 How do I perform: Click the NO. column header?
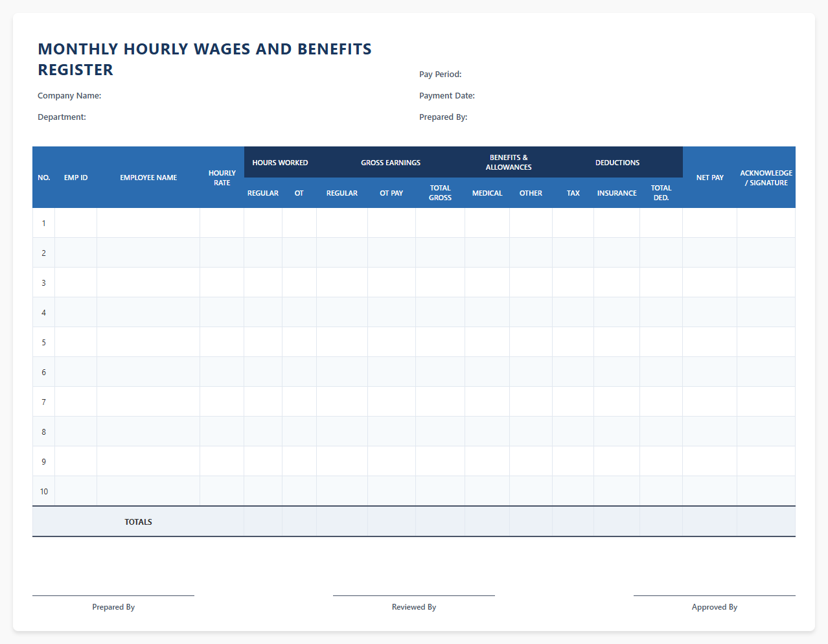click(x=44, y=178)
